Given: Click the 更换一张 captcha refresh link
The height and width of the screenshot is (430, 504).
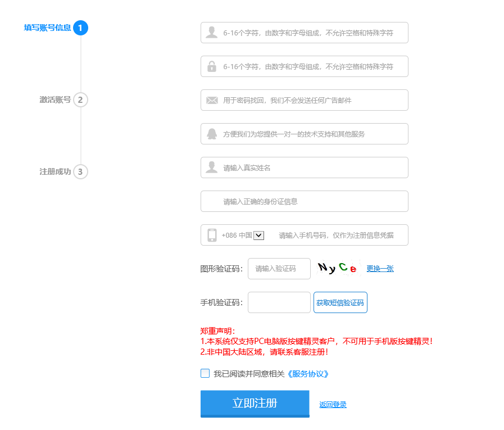Looking at the screenshot, I should click(380, 269).
